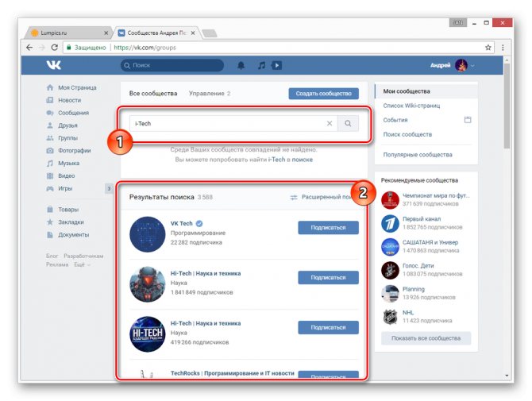532x401 pixels.
Task: Click document icon beside Документы
Action: 50,235
